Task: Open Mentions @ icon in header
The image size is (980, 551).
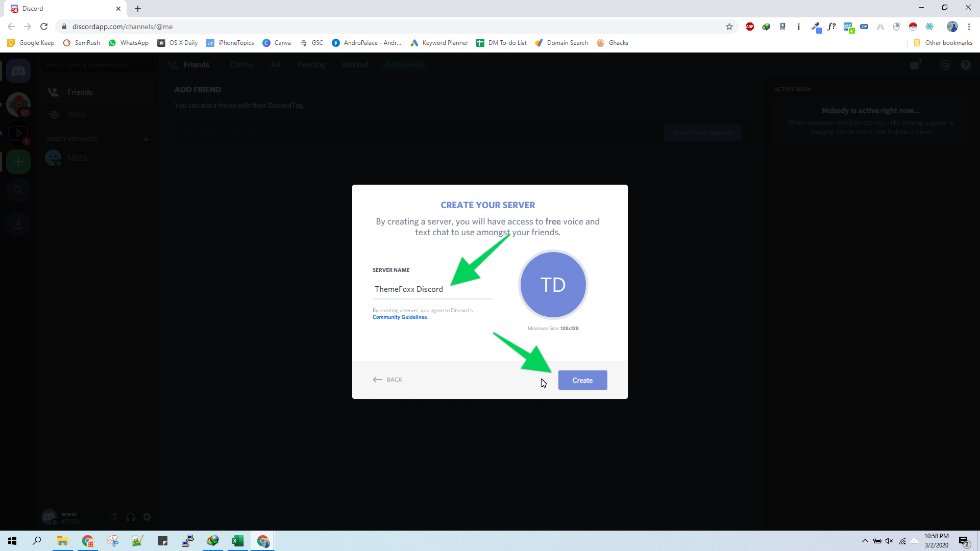Action: point(945,65)
